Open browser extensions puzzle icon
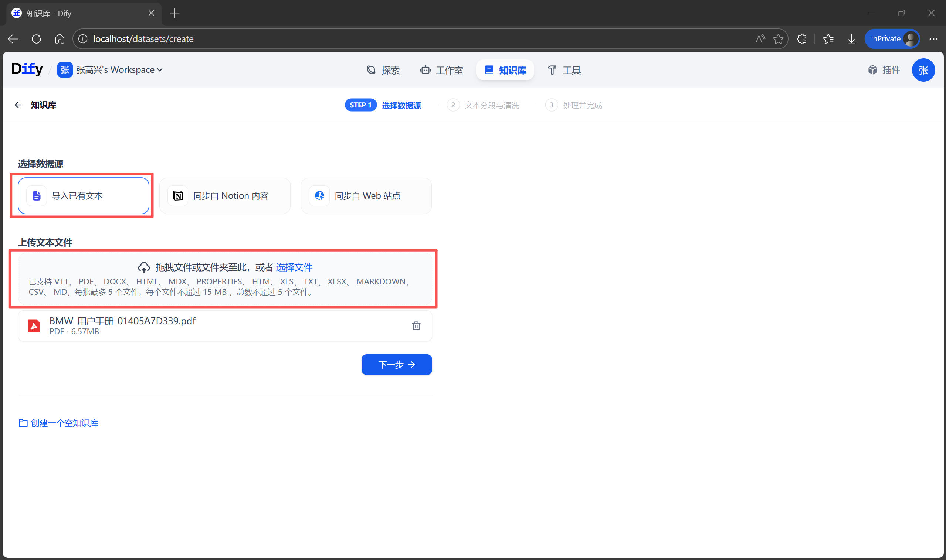Viewport: 946px width, 560px height. [802, 39]
